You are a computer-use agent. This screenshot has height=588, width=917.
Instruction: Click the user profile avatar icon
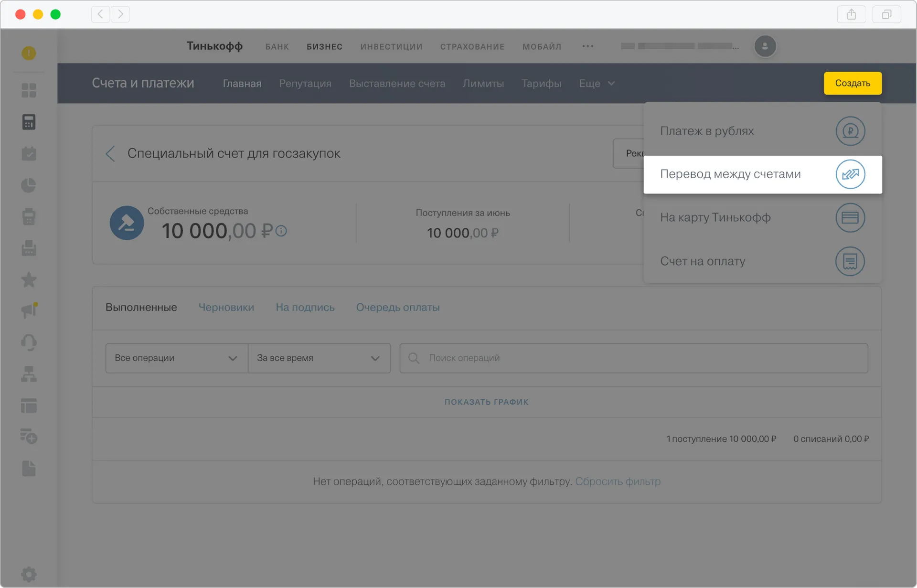coord(765,46)
